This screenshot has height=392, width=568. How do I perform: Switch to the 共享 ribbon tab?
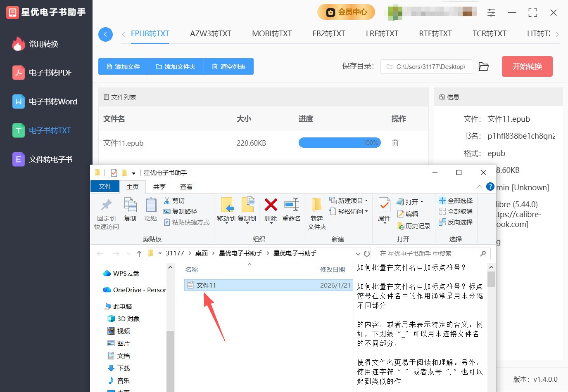(x=159, y=187)
